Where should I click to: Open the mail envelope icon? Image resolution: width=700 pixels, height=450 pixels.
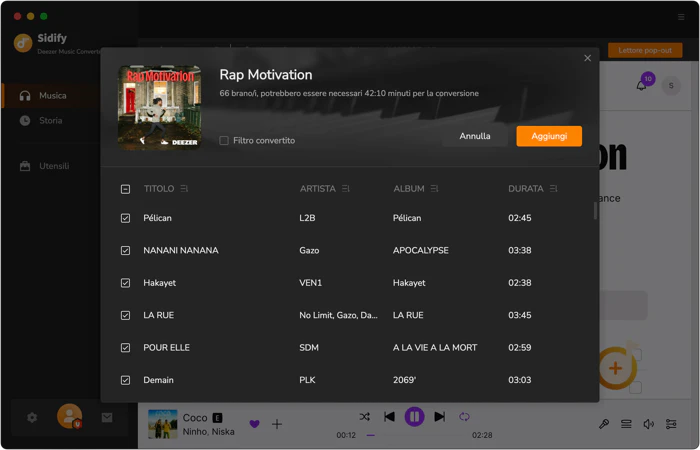pyautogui.click(x=107, y=417)
